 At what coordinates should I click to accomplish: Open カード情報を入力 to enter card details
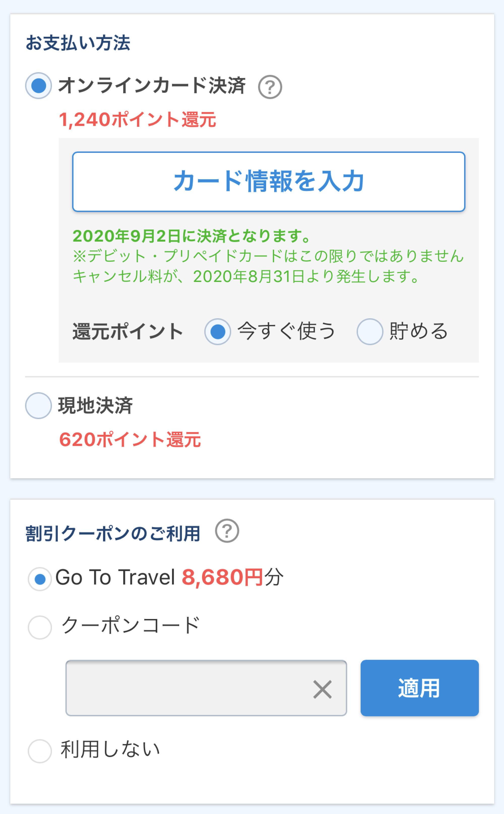[x=269, y=182]
